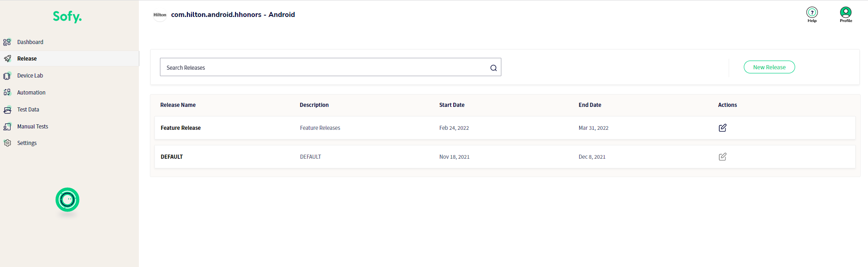
Task: Click the Test Data sidebar icon
Action: (x=7, y=110)
